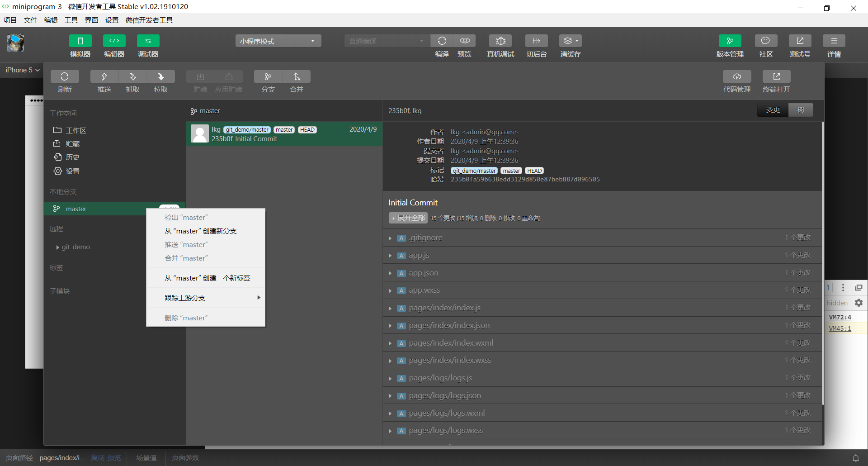Click the switch to background (切后台) icon
868x466 pixels.
537,41
